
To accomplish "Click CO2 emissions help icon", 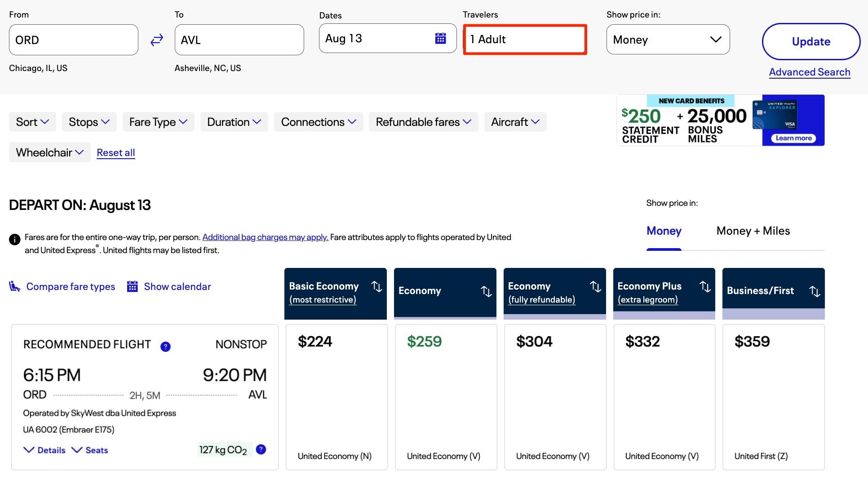I will point(261,449).
